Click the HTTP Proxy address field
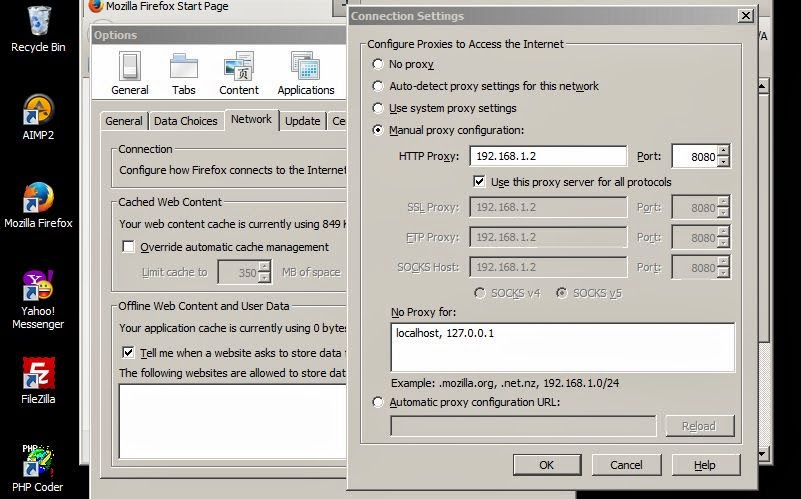The width and height of the screenshot is (801, 499). pyautogui.click(x=548, y=156)
